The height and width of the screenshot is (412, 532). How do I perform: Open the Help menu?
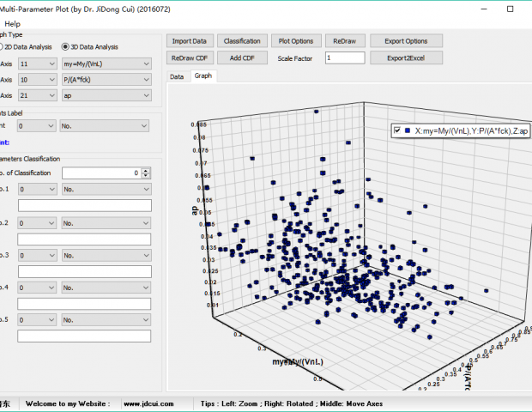15,22
